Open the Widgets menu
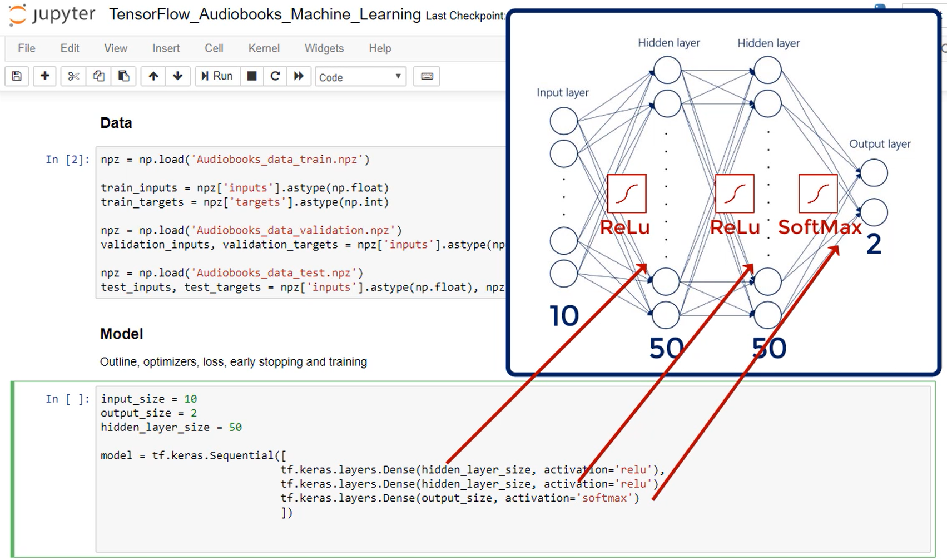947x560 pixels. (324, 48)
